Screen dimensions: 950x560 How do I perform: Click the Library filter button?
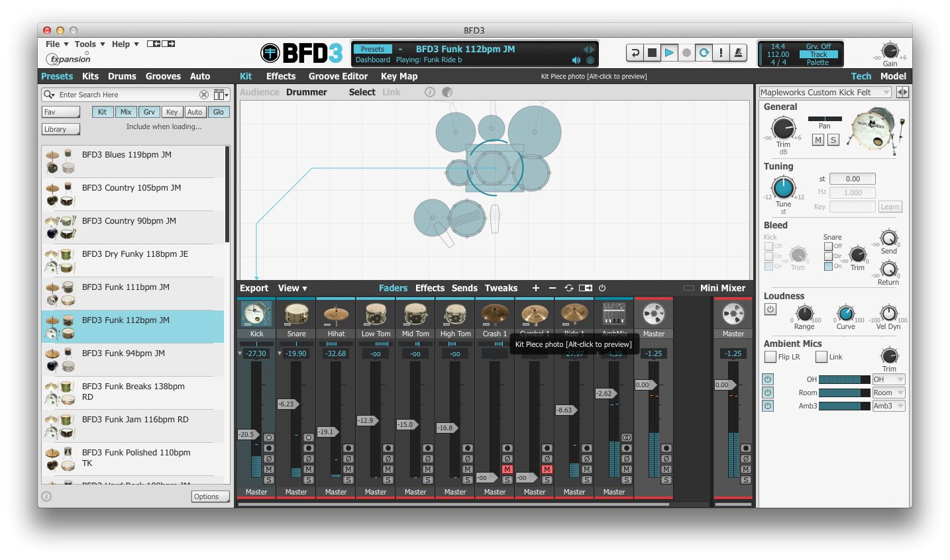point(61,129)
